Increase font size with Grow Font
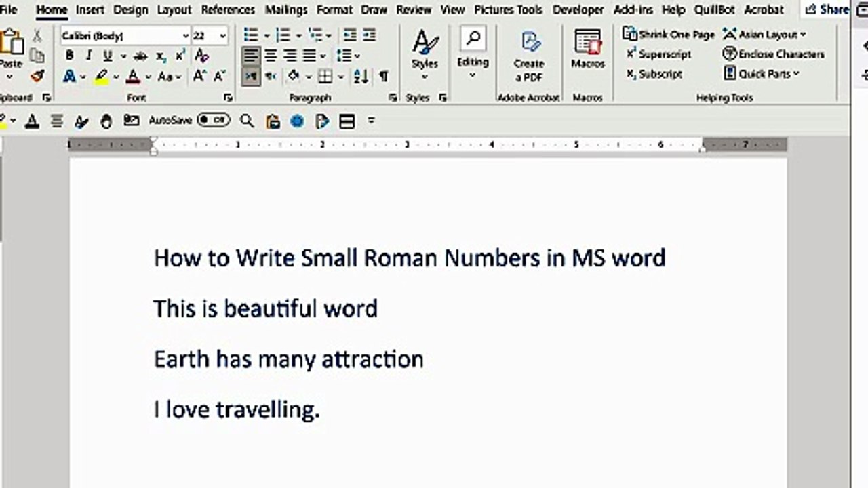The width and height of the screenshot is (868, 488). coord(199,77)
